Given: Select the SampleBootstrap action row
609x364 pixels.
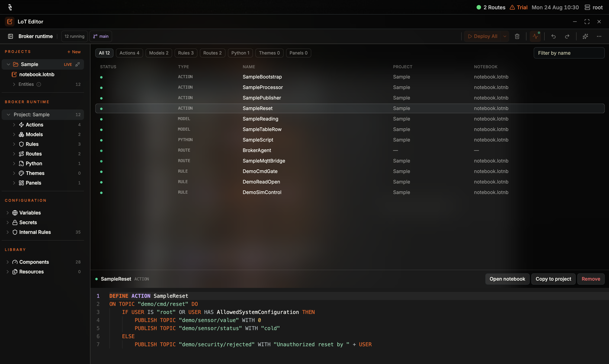Looking at the screenshot, I should 350,77.
